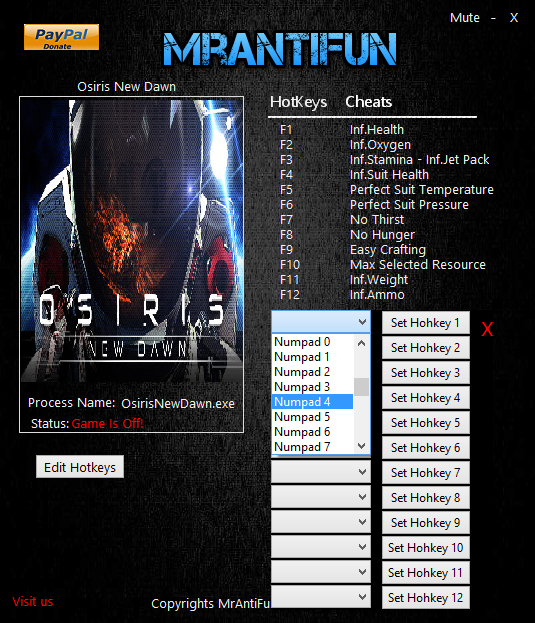
Task: Open the dropdown beside Set Hohkey 8
Action: coord(321,497)
